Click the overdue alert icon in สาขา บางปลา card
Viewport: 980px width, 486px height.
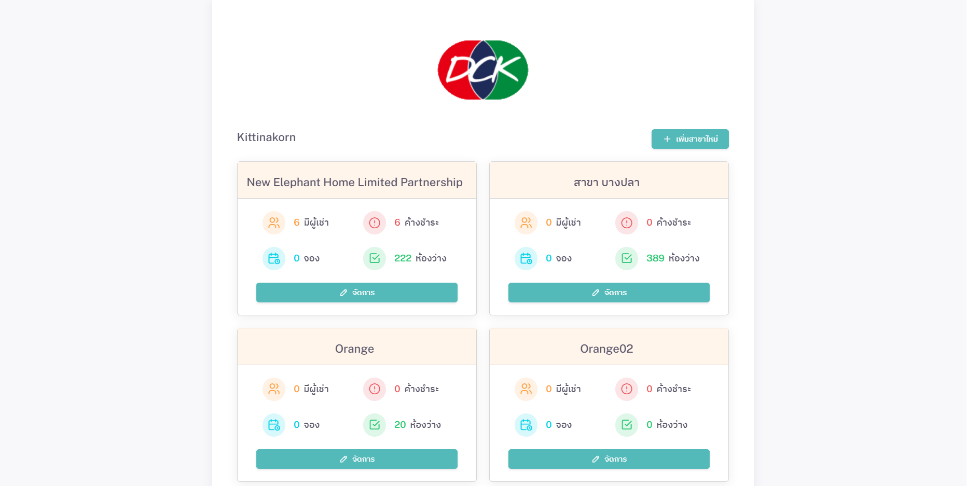click(627, 223)
